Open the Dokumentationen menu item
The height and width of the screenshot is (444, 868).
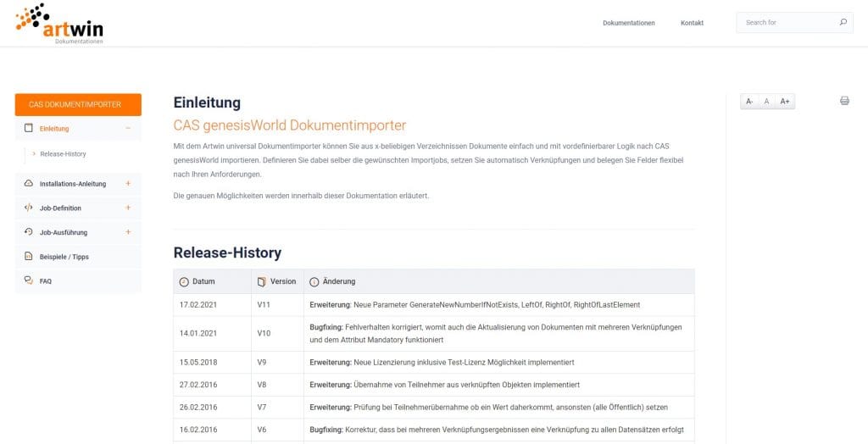629,23
